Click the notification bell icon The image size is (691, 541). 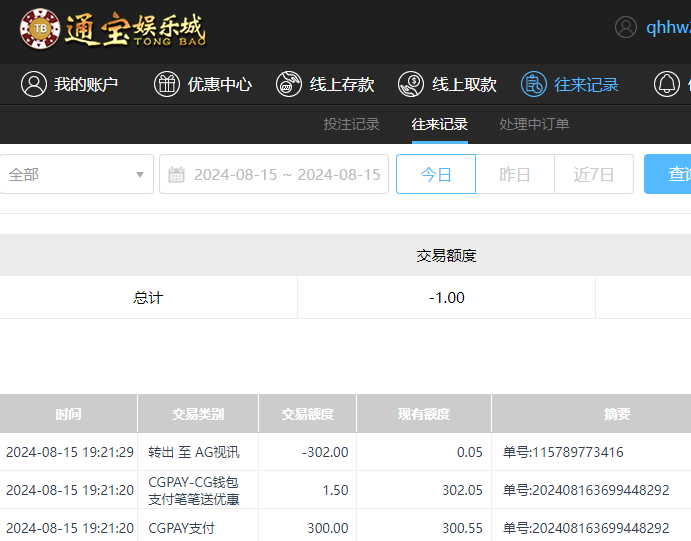point(667,85)
